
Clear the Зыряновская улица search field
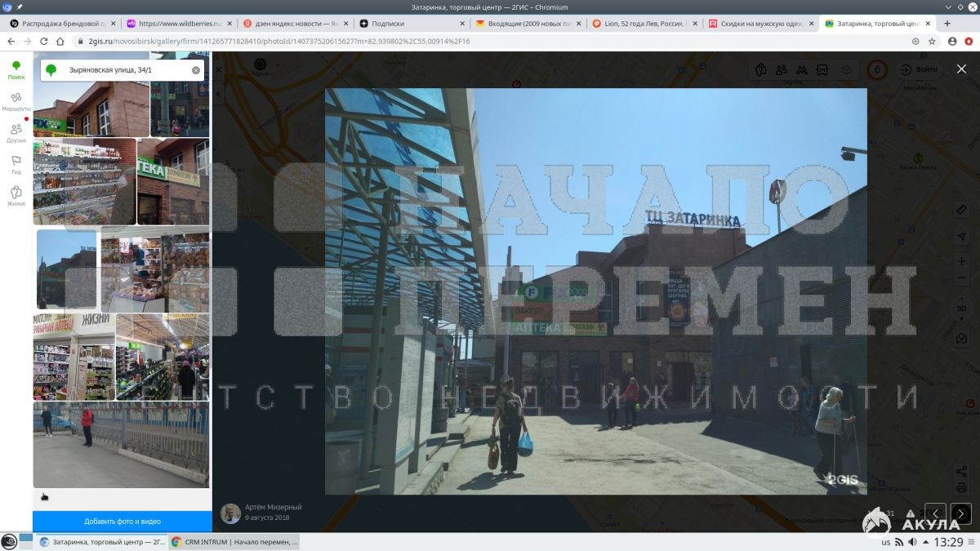pos(196,70)
